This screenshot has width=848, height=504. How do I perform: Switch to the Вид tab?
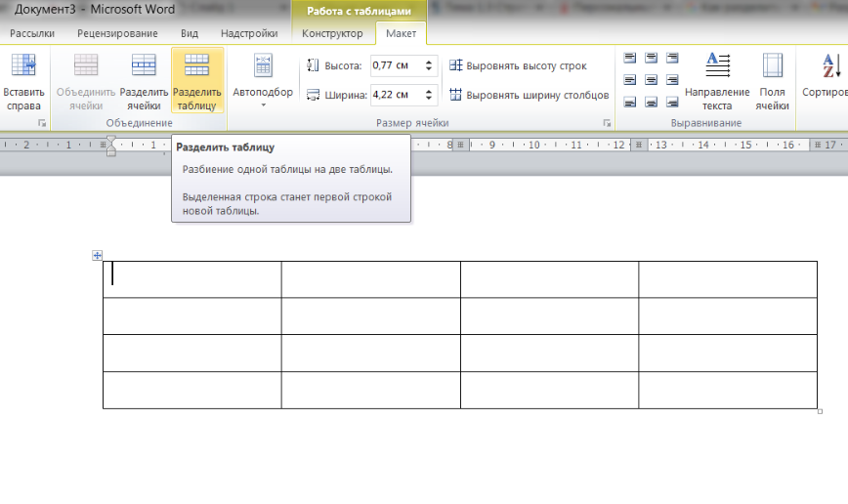pos(190,33)
